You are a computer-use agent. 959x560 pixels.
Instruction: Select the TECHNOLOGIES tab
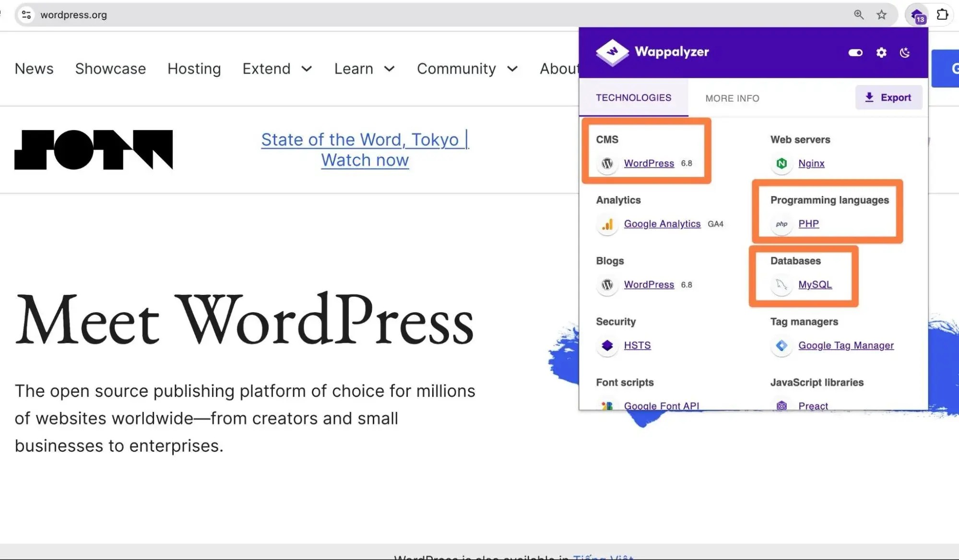point(633,98)
